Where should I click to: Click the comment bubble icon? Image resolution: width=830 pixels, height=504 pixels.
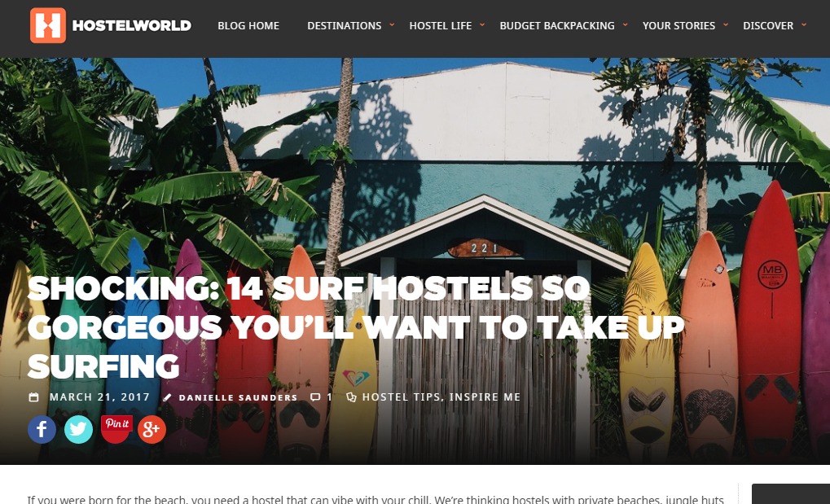coord(315,397)
